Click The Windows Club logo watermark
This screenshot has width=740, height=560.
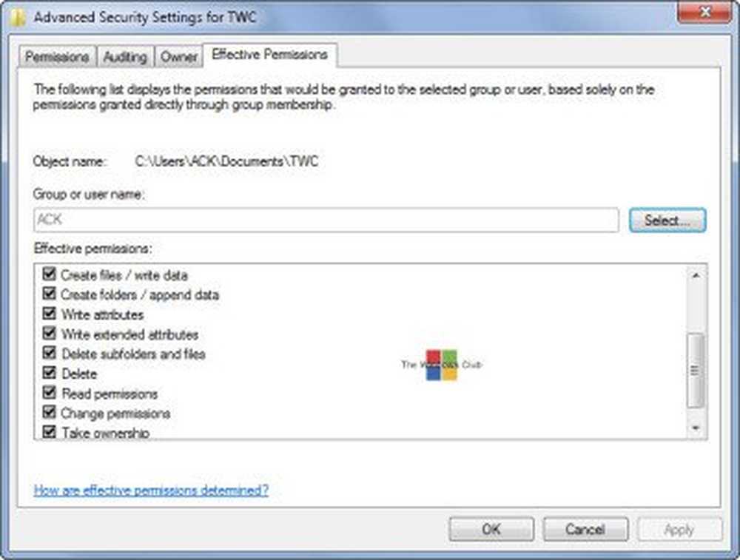click(442, 365)
